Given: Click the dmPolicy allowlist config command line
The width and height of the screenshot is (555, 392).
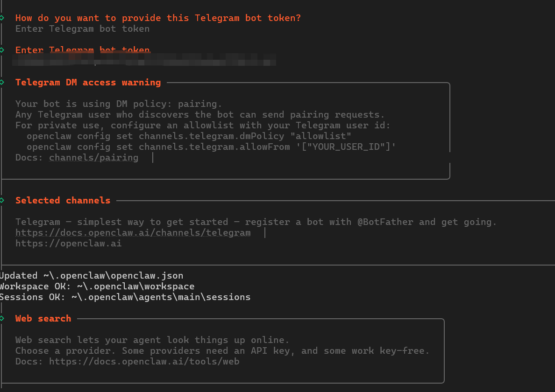Looking at the screenshot, I should pos(189,136).
